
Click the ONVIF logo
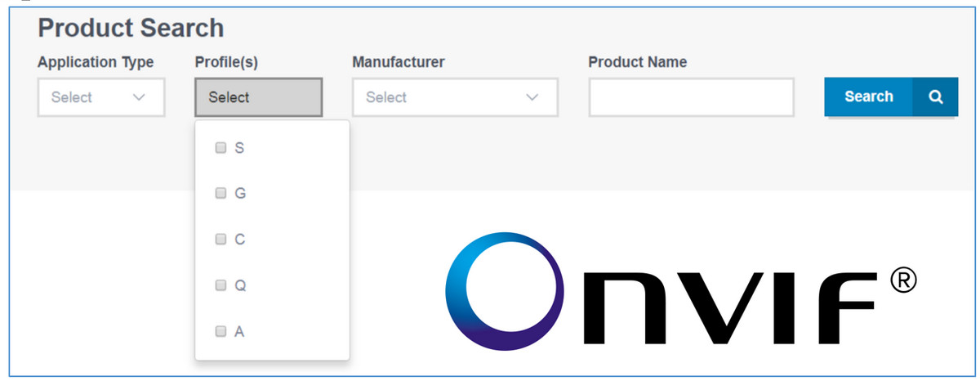680,291
